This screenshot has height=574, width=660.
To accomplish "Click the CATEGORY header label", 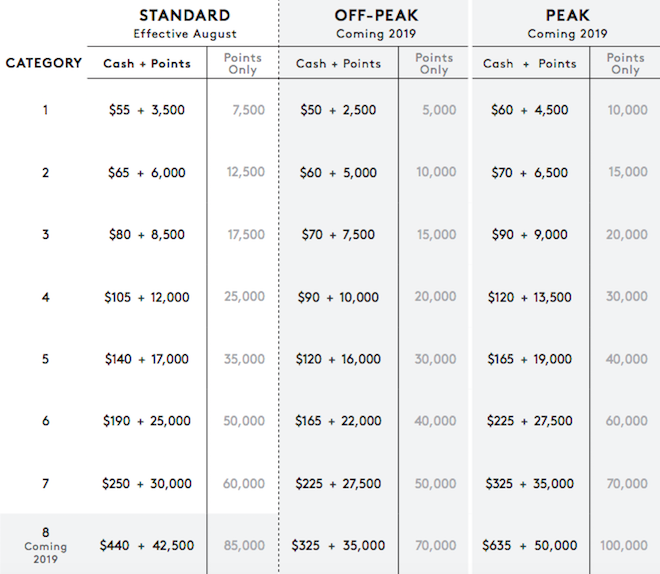I will coord(44,63).
